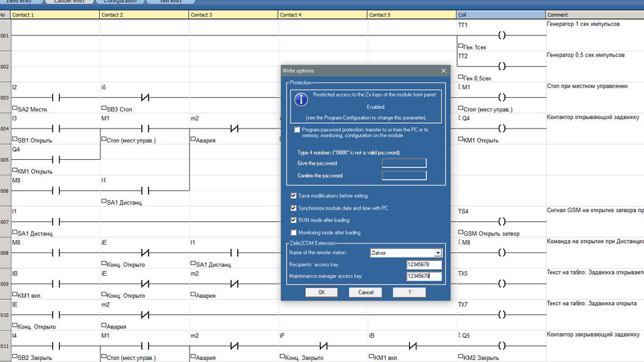Click the Recipients' access key field
The height and width of the screenshot is (362, 644).
tap(424, 264)
